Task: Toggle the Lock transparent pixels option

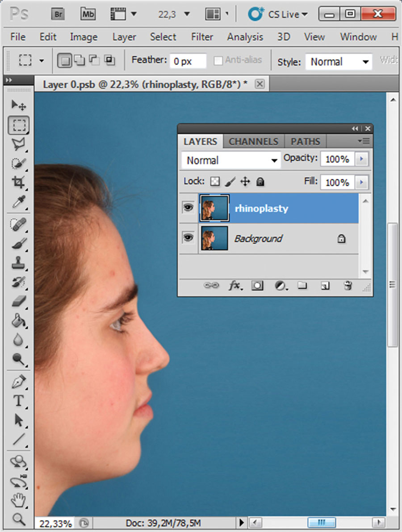Action: pyautogui.click(x=215, y=182)
